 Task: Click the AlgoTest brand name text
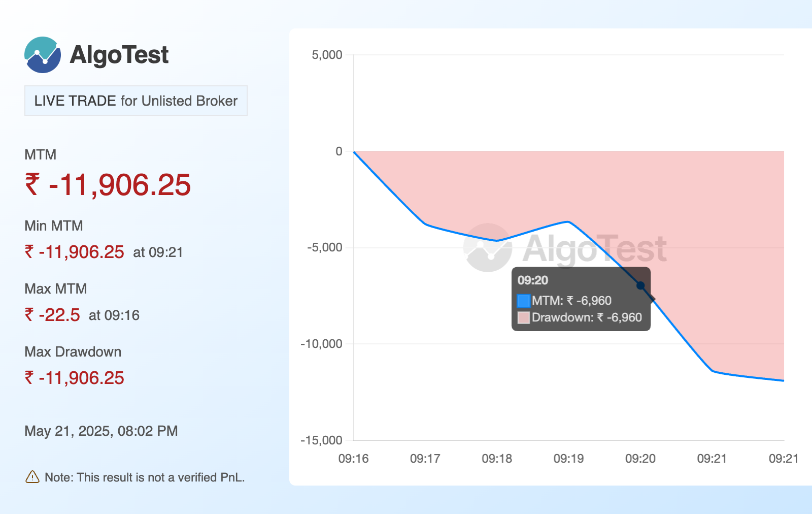coord(119,55)
